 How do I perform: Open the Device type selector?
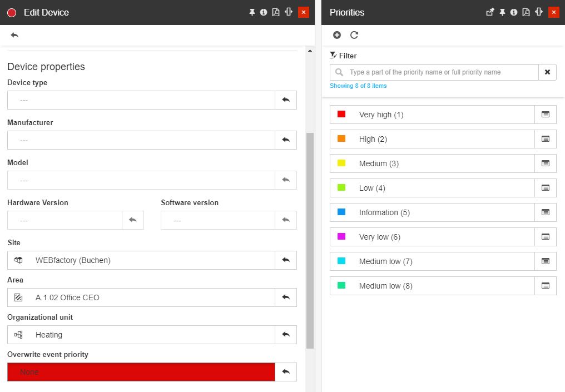pos(141,100)
